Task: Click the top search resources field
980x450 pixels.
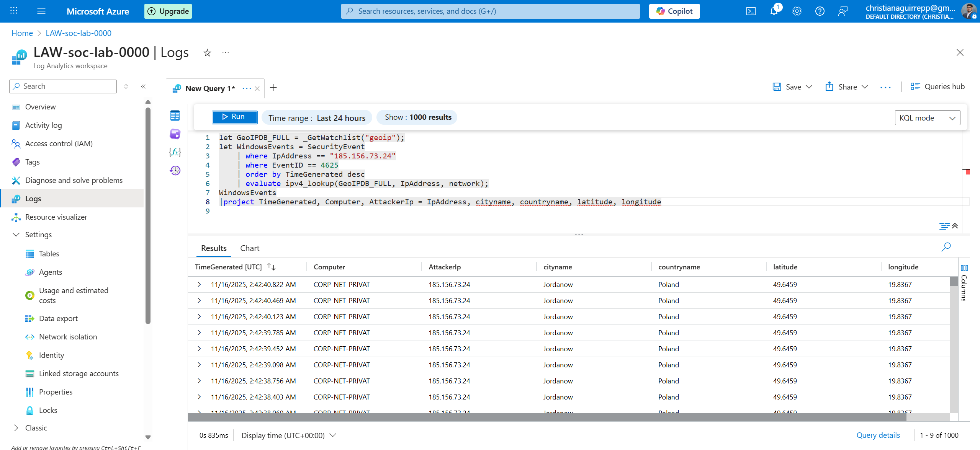Action: point(490,11)
